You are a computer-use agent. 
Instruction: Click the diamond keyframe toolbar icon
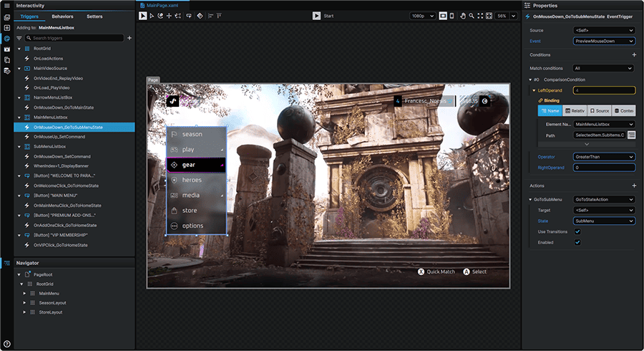click(x=200, y=16)
